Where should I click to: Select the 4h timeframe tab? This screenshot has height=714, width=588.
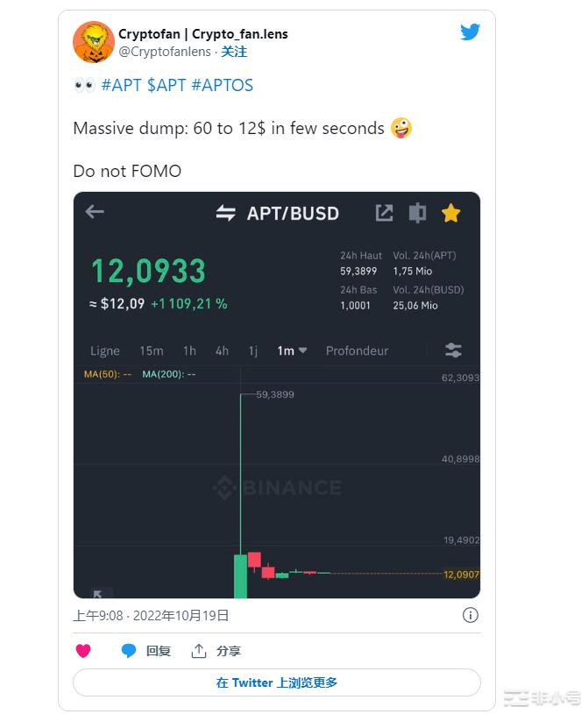[x=220, y=350]
